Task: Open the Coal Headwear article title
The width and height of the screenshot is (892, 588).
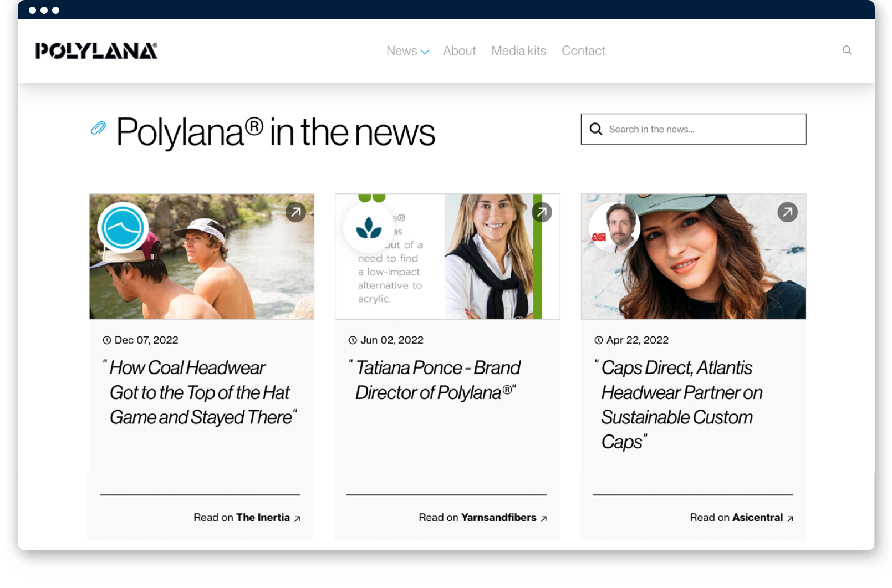Action: (200, 392)
